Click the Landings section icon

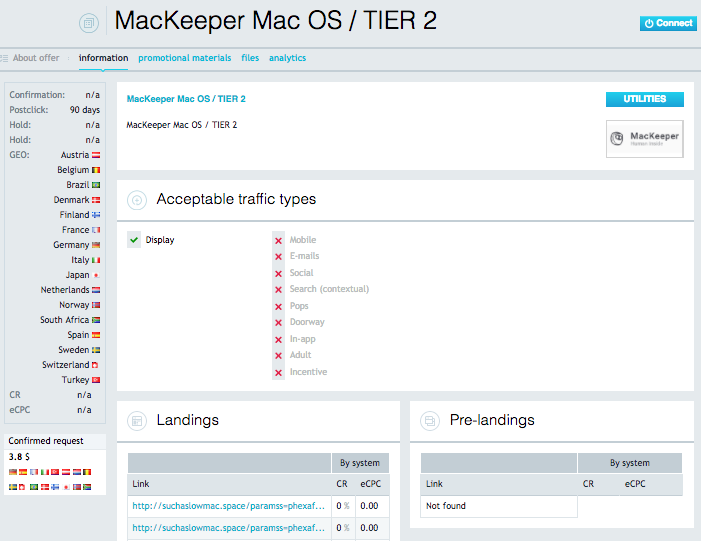[x=137, y=421]
